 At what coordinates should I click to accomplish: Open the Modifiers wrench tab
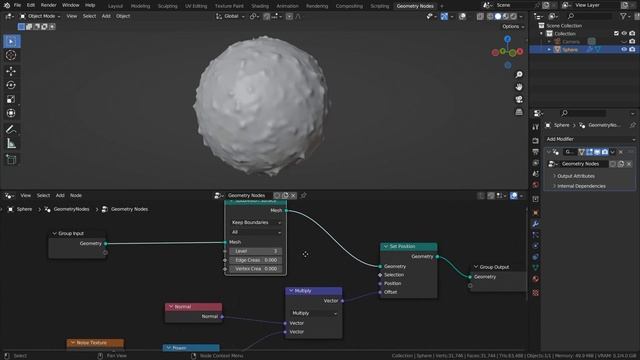536,224
